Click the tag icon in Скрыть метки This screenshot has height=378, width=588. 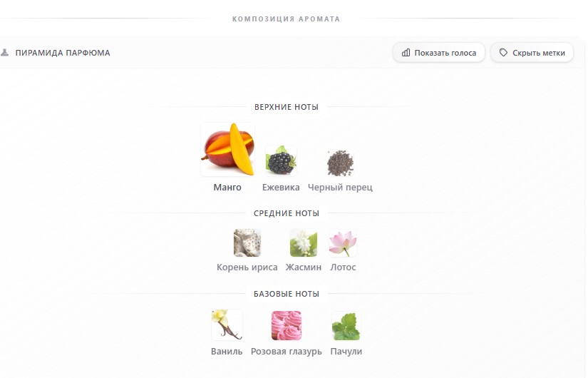pos(503,53)
